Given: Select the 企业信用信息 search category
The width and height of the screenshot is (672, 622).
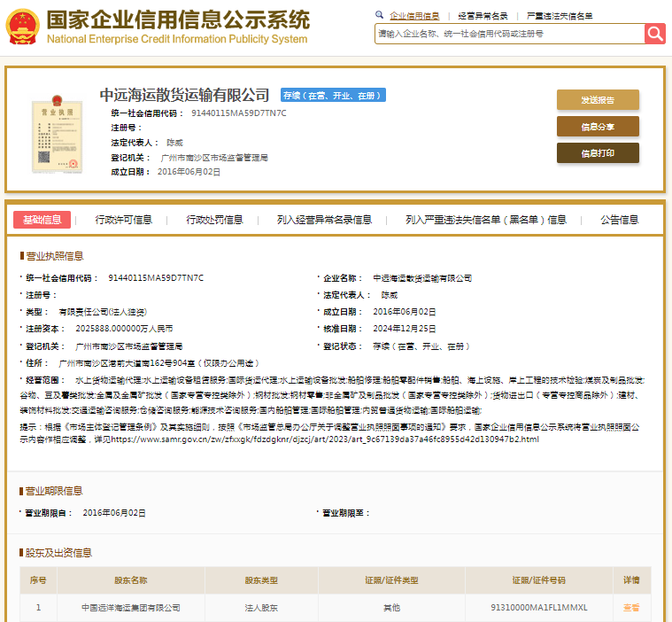Looking at the screenshot, I should coord(414,16).
